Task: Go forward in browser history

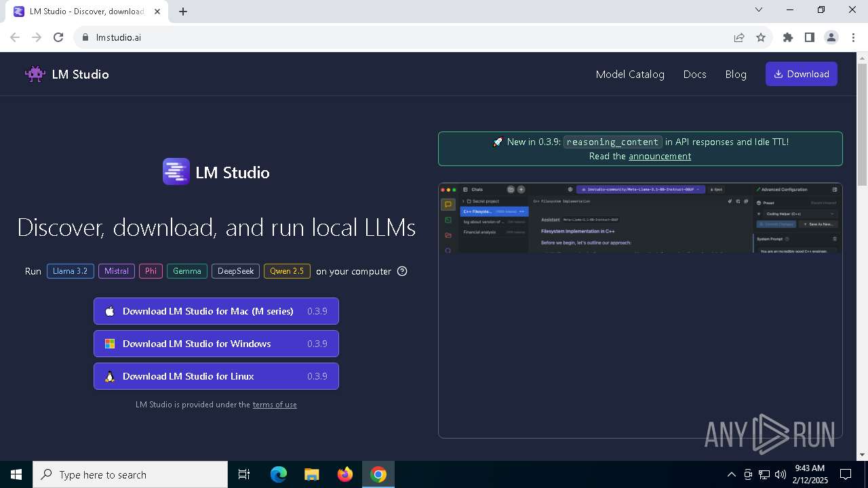Action: tap(37, 37)
